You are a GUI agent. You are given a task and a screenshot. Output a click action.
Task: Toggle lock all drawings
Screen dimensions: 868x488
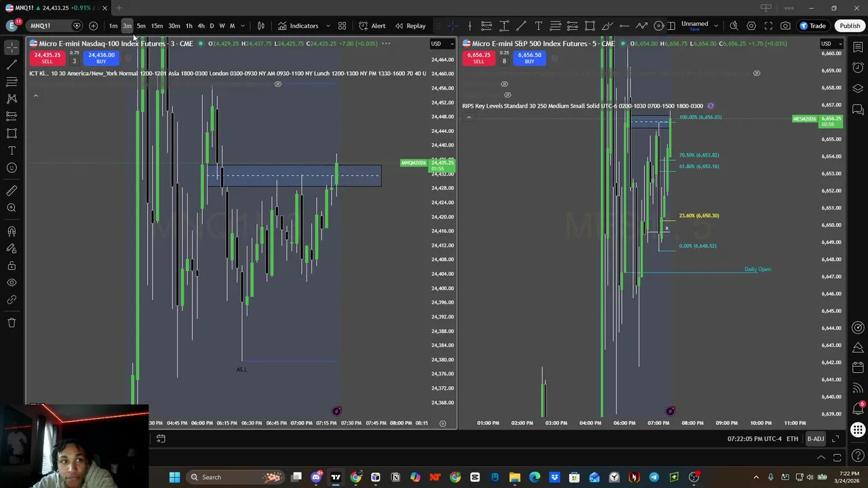pos(12,266)
